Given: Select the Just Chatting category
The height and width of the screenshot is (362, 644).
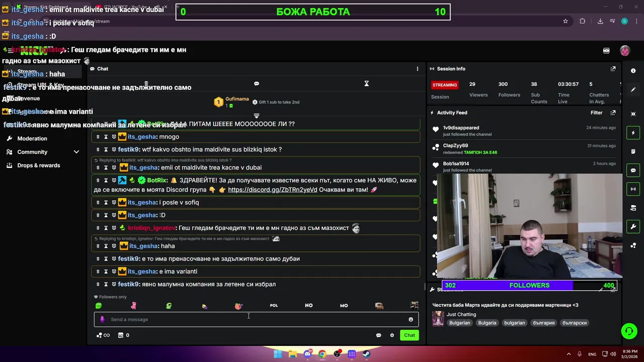Looking at the screenshot, I should [461, 315].
